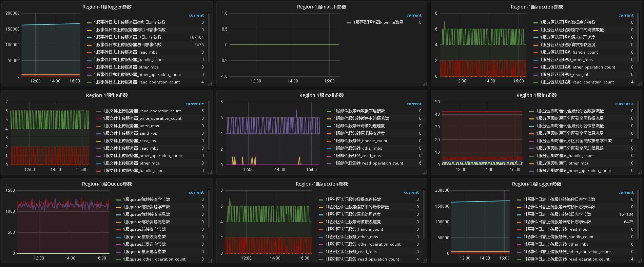
Task: Click legend label 1服匹配服务器Pipeline数量
Action: (x=378, y=22)
